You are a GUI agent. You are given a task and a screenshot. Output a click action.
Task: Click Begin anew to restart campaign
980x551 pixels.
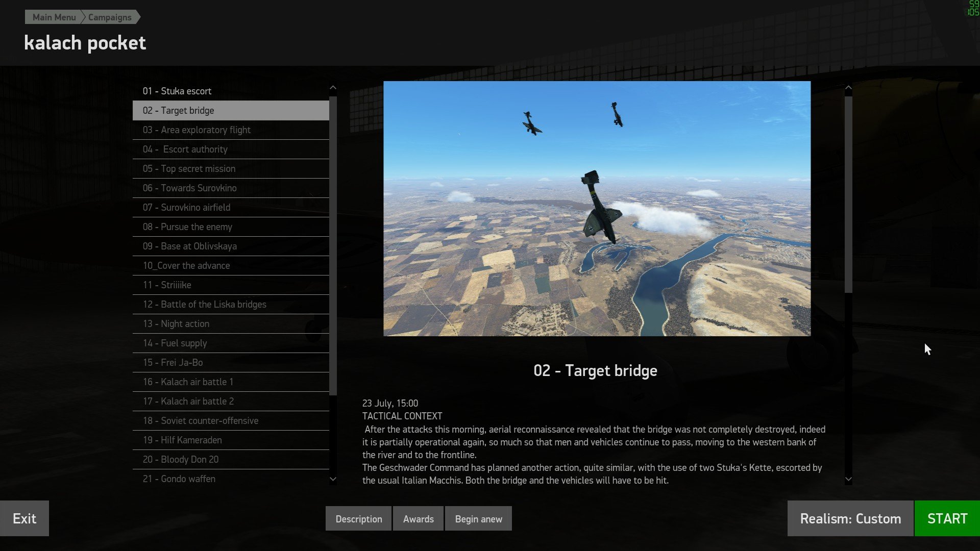(x=478, y=518)
